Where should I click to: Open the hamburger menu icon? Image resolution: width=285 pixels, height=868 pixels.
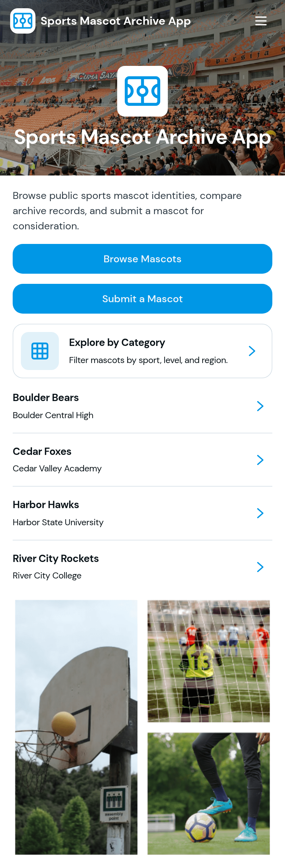(261, 21)
